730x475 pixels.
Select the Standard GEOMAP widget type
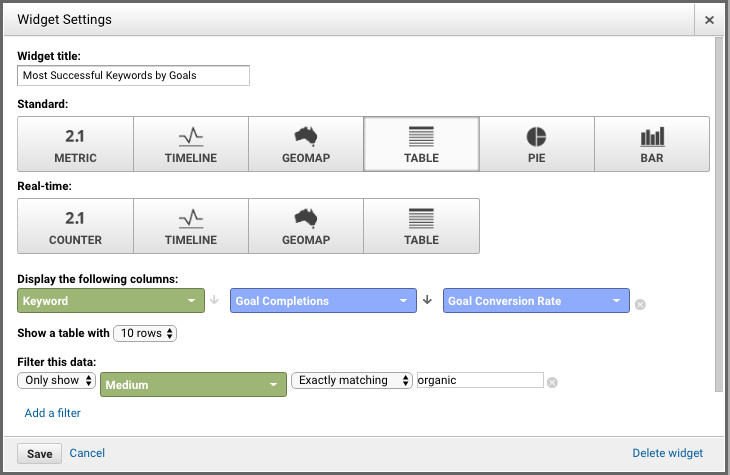coord(306,144)
